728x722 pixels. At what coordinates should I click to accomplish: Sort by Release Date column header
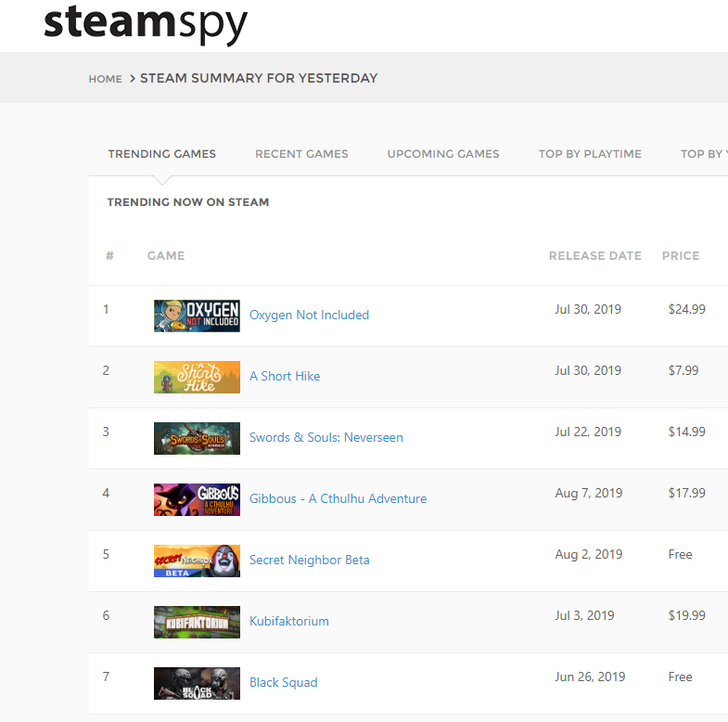point(594,255)
